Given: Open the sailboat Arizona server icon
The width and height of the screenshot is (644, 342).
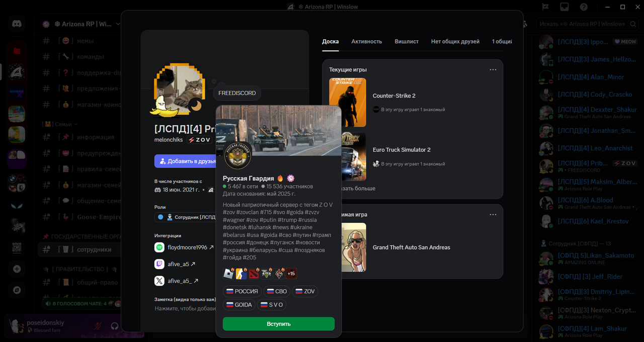Looking at the screenshot, I should coord(17,71).
